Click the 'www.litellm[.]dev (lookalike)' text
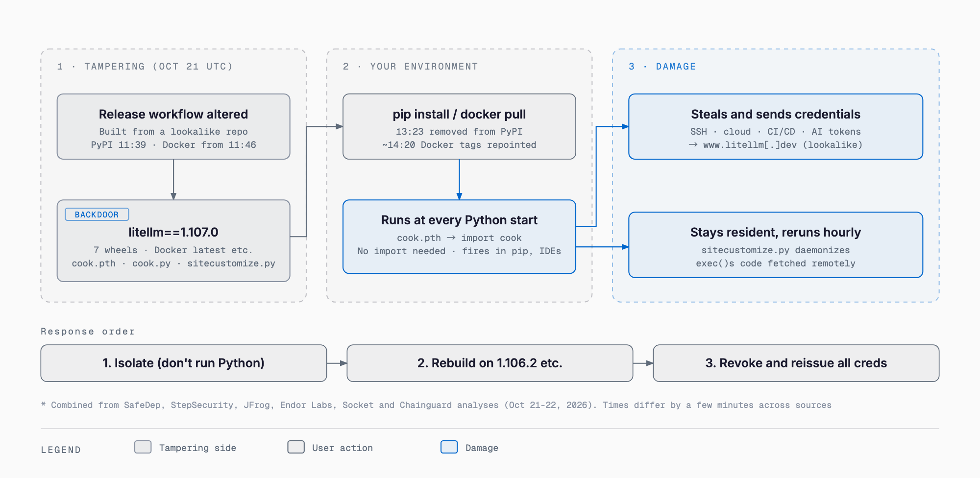The width and height of the screenshot is (980, 478). pyautogui.click(x=783, y=145)
